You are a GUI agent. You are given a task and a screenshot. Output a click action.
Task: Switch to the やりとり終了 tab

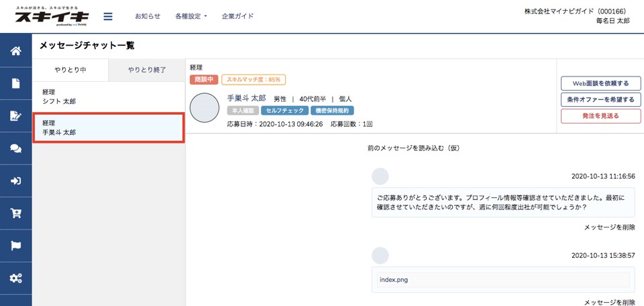[x=147, y=69]
